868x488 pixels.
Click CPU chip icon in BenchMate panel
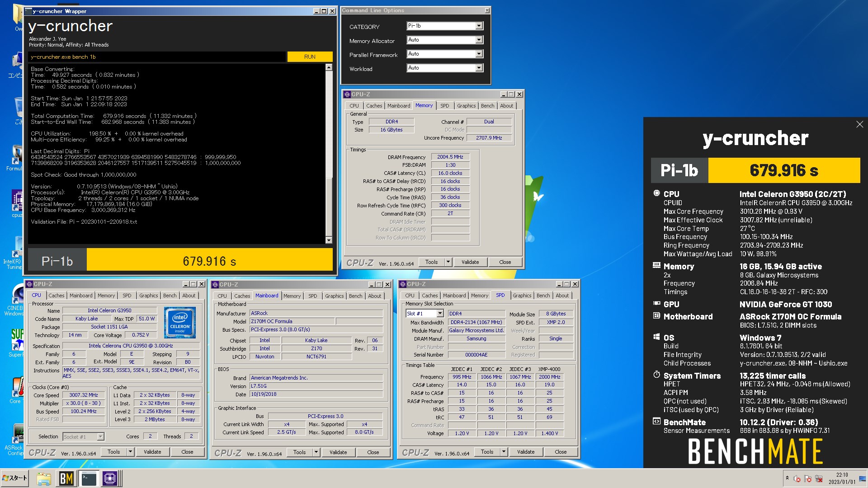pyautogui.click(x=656, y=193)
